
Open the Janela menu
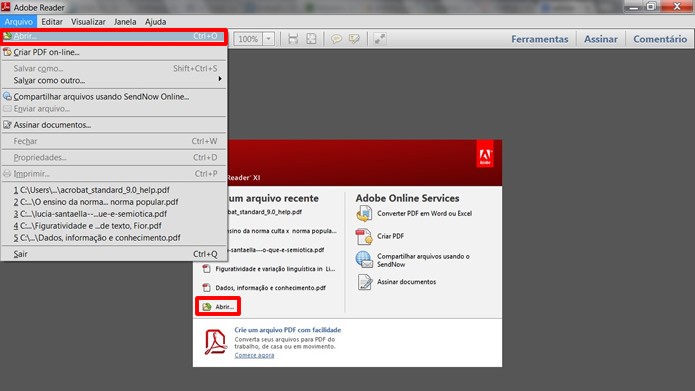[125, 22]
